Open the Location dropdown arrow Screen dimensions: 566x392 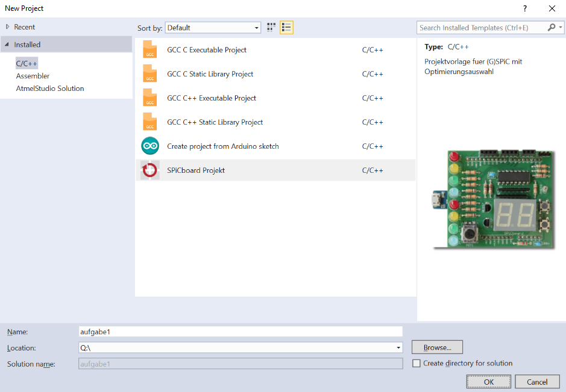(398, 348)
